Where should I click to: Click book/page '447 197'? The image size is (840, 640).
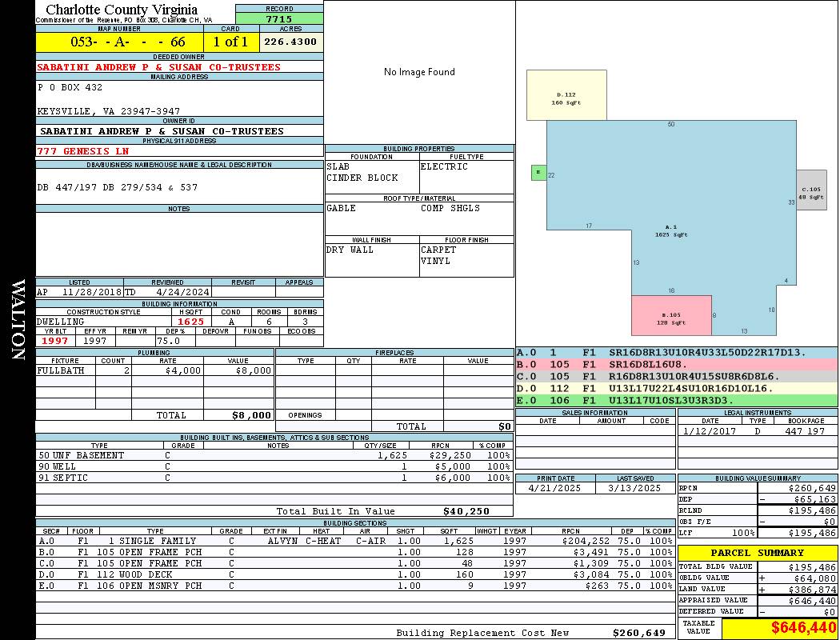pos(806,431)
